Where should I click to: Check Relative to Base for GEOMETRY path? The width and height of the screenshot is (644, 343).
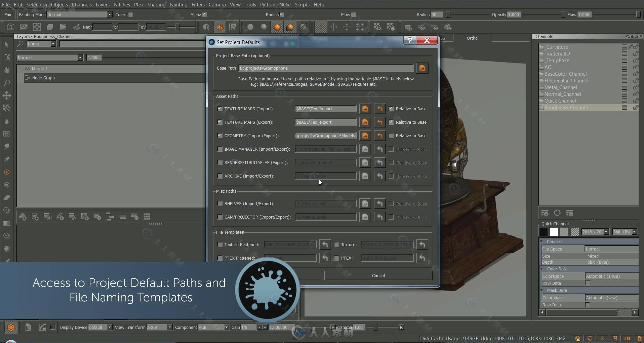pos(391,136)
